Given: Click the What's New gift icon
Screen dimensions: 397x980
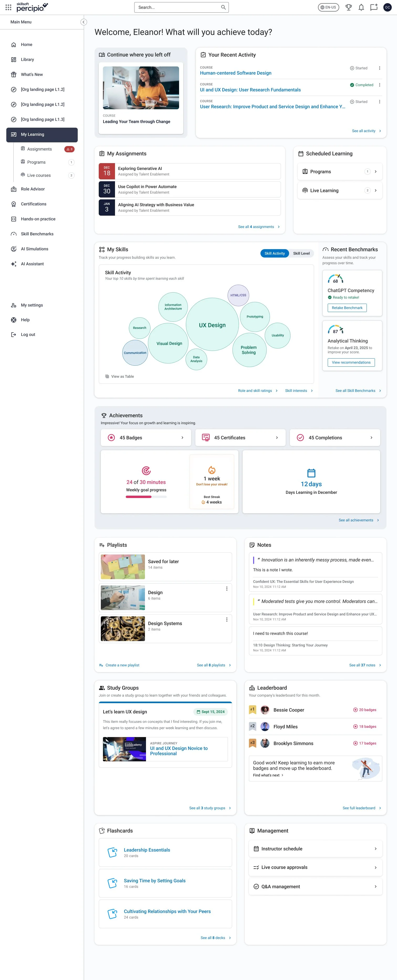Looking at the screenshot, I should pyautogui.click(x=14, y=75).
